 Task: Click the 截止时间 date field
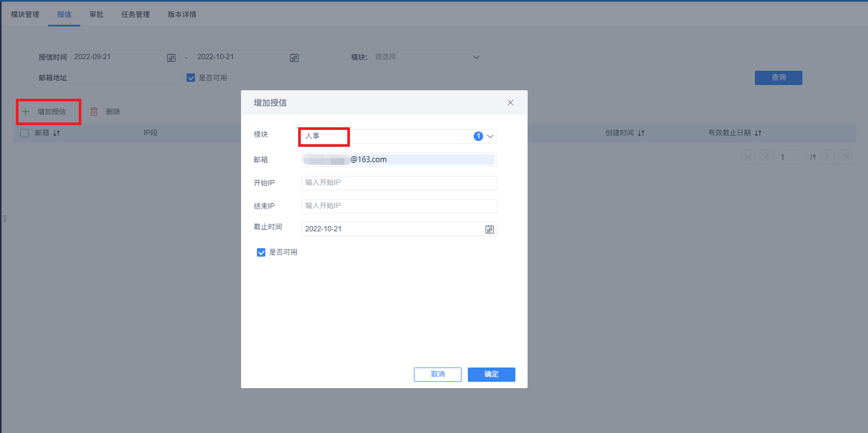click(x=399, y=229)
